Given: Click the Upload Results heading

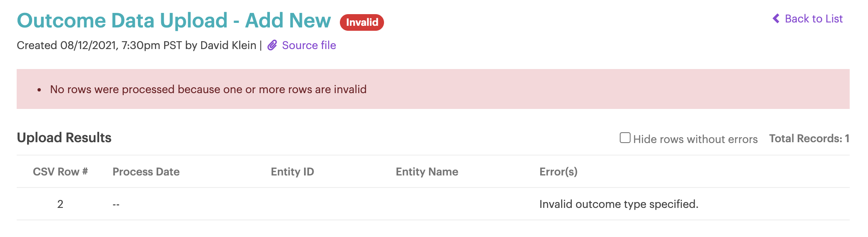Looking at the screenshot, I should click(x=64, y=138).
